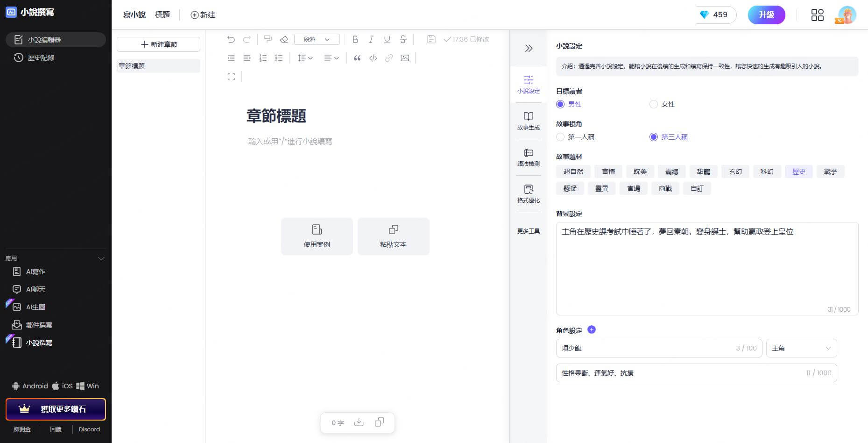The height and width of the screenshot is (443, 868).
Task: Toggle the 戰爭 genre tag
Action: (831, 171)
